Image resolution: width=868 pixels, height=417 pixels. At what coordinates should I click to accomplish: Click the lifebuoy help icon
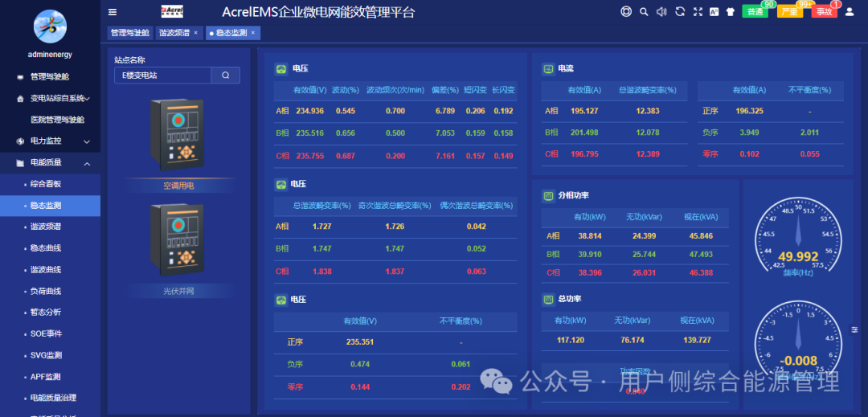pyautogui.click(x=626, y=11)
